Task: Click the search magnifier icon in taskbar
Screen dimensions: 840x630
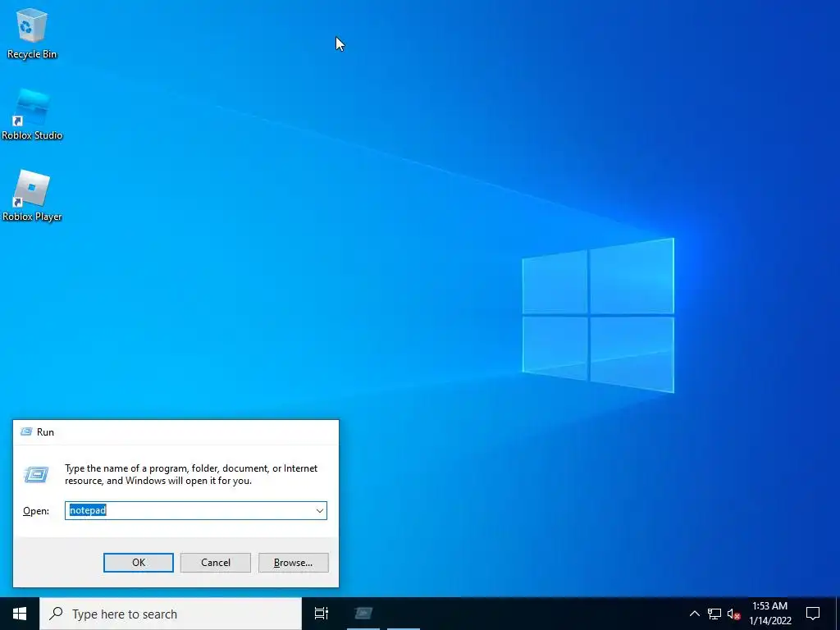Action: pyautogui.click(x=56, y=614)
